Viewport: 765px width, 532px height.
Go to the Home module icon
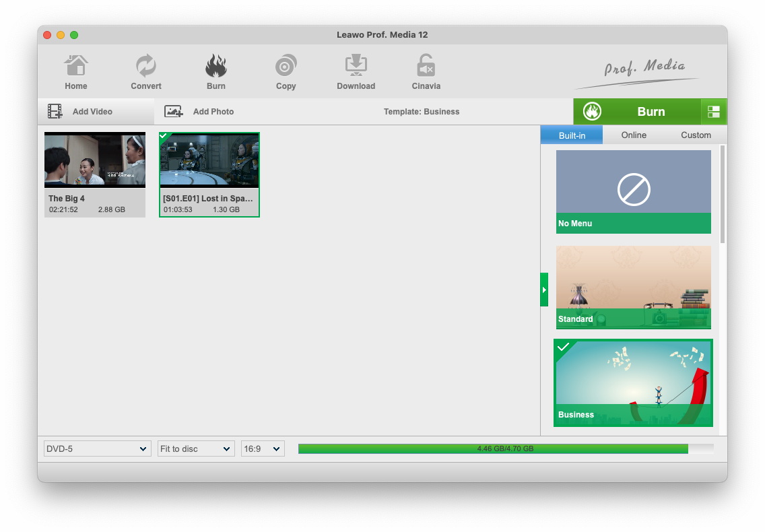[76, 67]
